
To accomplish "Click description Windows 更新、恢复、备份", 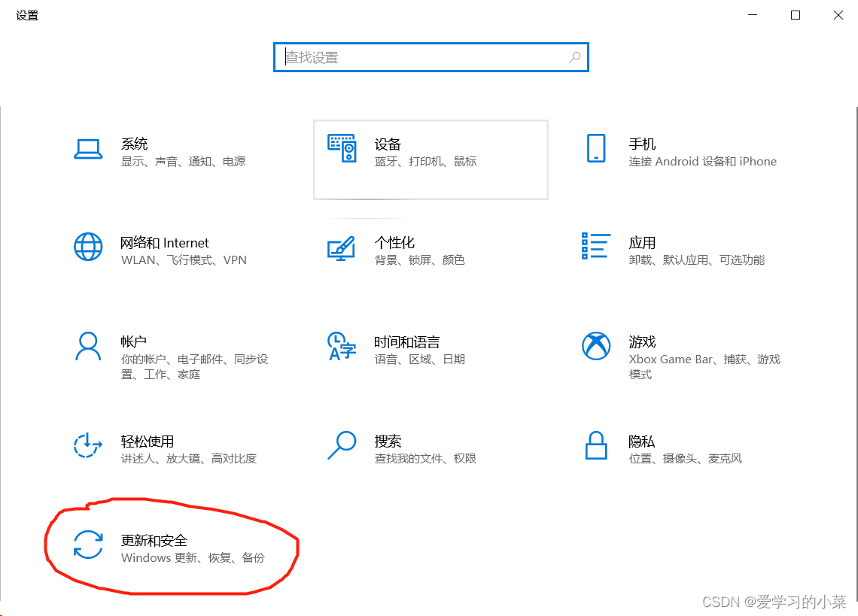I will coord(193,557).
